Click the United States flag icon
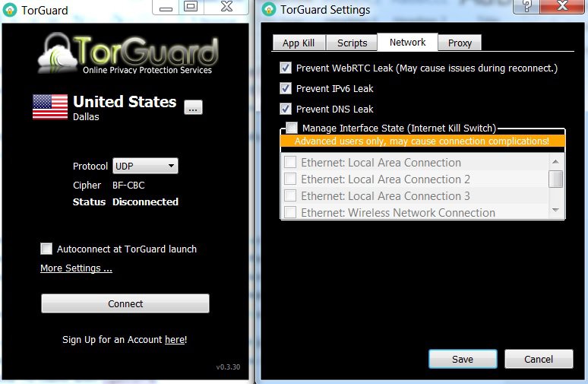Screen dimensions: 588x384 pyautogui.click(x=50, y=107)
